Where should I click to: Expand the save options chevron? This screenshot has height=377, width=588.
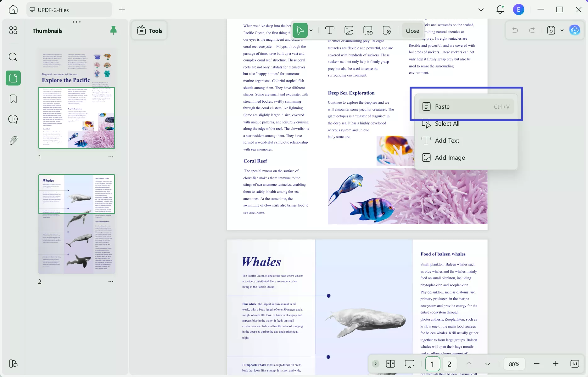pos(563,30)
